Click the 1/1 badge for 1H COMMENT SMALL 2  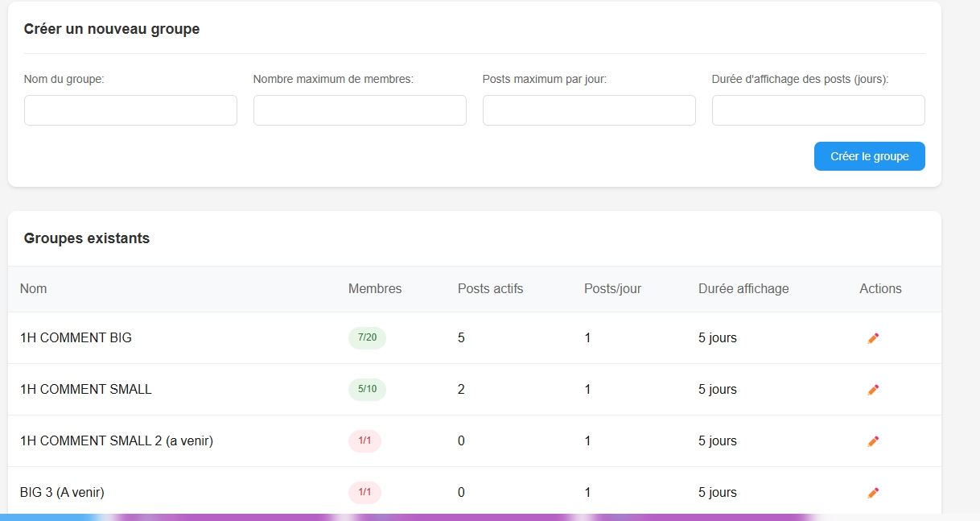click(364, 441)
